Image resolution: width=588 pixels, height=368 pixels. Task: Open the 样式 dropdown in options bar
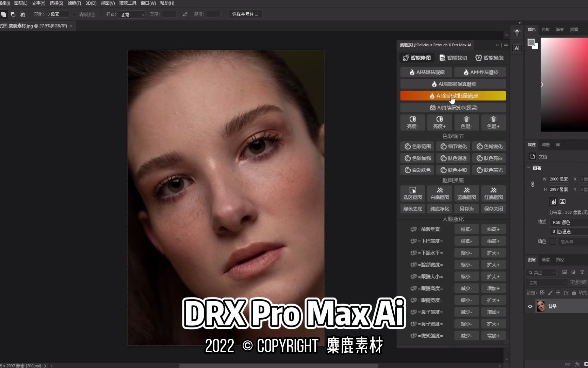coord(132,14)
